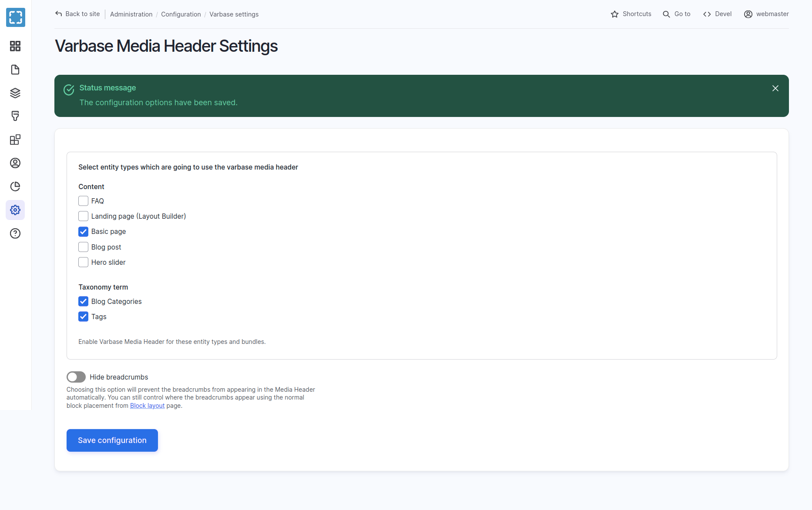Open the Reports pie chart icon
Image resolution: width=812 pixels, height=510 pixels.
point(15,187)
